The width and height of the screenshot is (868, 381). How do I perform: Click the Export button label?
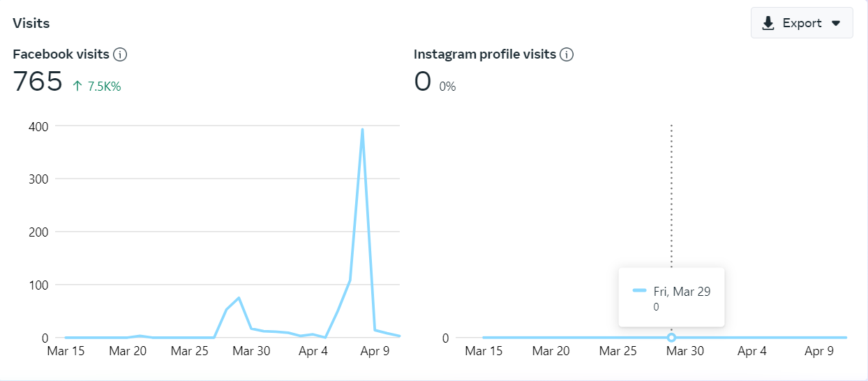point(802,23)
